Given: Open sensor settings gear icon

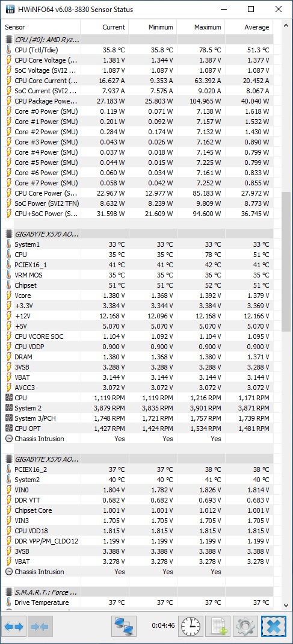Looking at the screenshot, I should [x=245, y=627].
